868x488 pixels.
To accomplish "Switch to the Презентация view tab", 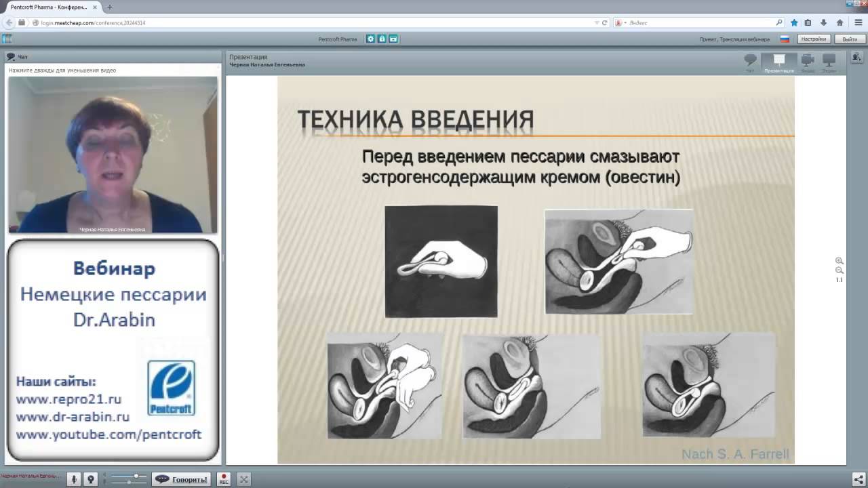I will pyautogui.click(x=779, y=63).
